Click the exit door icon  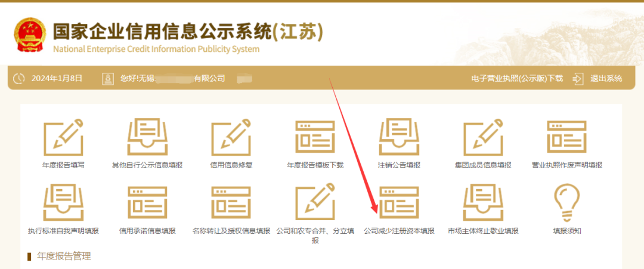click(578, 79)
